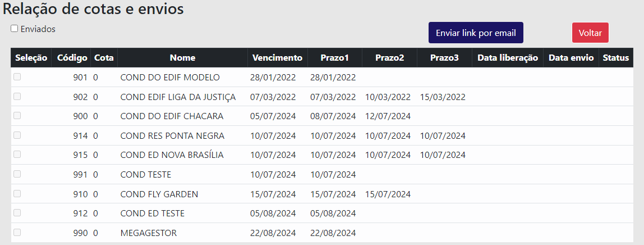Select the COND RES PONTA NEGRA checkbox
The width and height of the screenshot is (644, 245).
tap(17, 135)
